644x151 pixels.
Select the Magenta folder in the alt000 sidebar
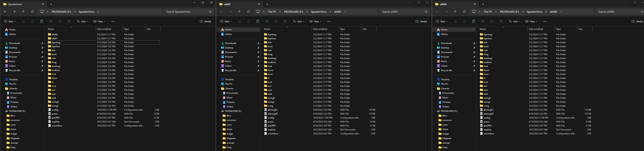tap(446, 138)
